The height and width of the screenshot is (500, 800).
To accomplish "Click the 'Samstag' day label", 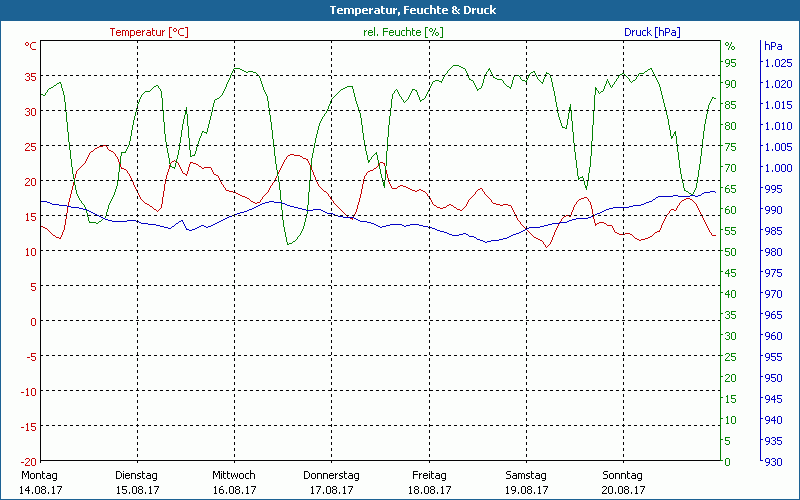I will click(526, 475).
